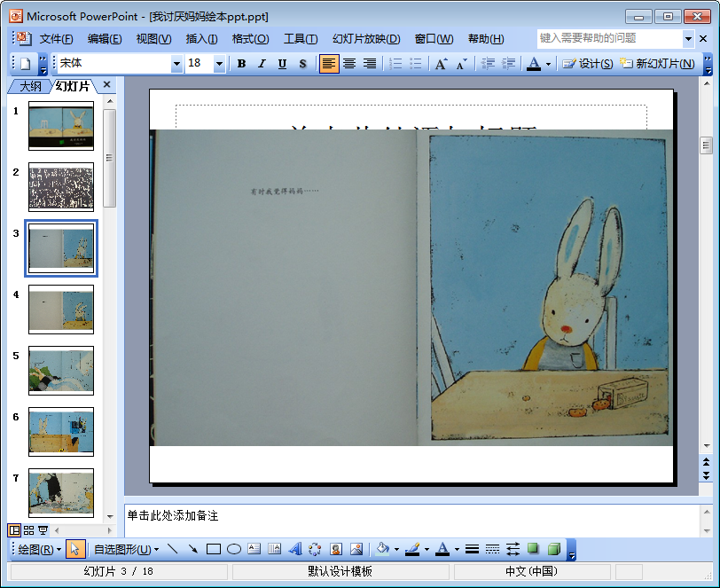The width and height of the screenshot is (720, 588).
Task: Click the New blank document icon
Action: [26, 63]
